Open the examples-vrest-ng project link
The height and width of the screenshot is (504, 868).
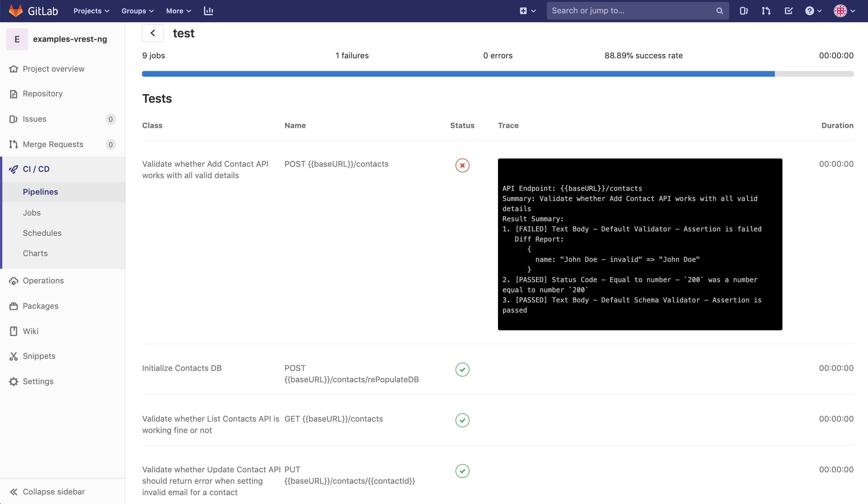point(70,39)
